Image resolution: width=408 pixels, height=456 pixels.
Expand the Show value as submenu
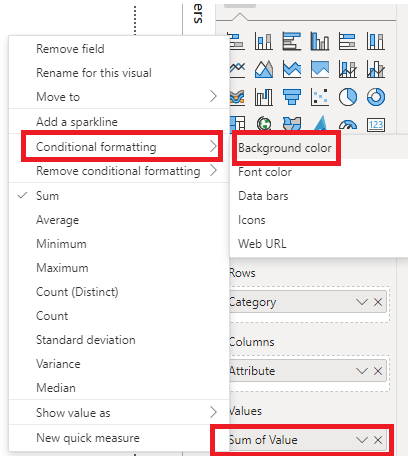(x=119, y=413)
